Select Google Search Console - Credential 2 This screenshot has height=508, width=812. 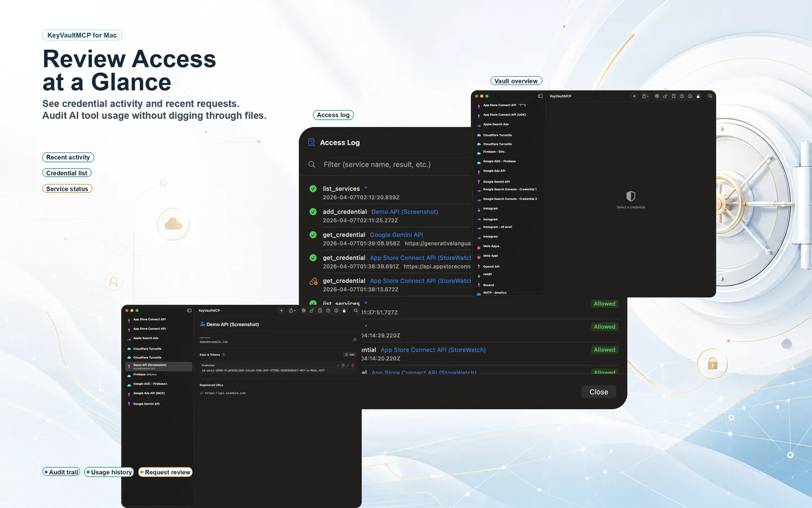coord(509,199)
